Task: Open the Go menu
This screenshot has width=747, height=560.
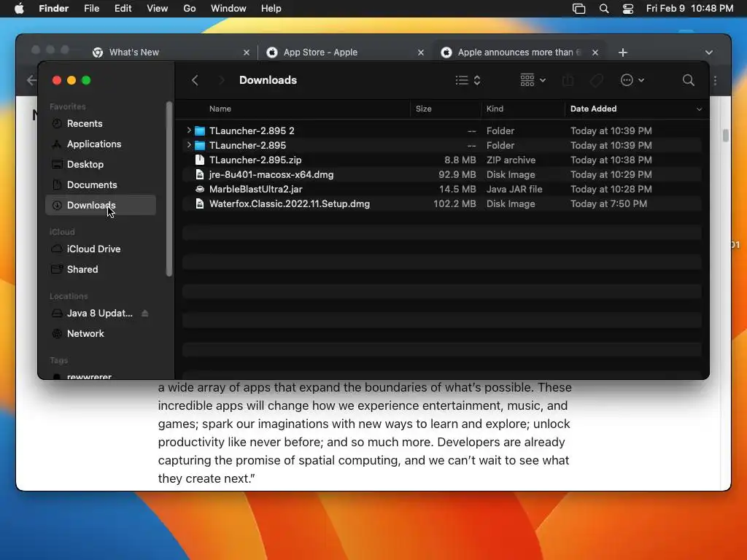Action: 190,9
